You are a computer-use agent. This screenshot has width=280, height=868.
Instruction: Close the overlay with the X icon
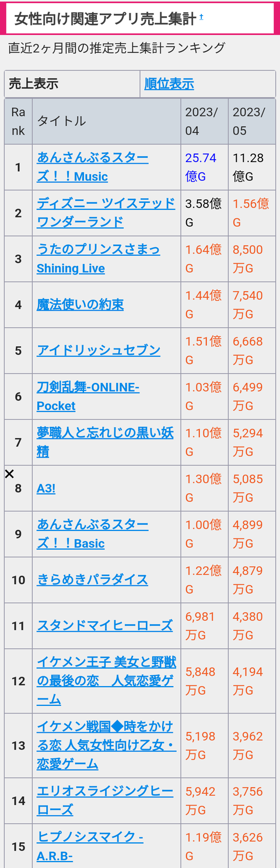pos(9,474)
